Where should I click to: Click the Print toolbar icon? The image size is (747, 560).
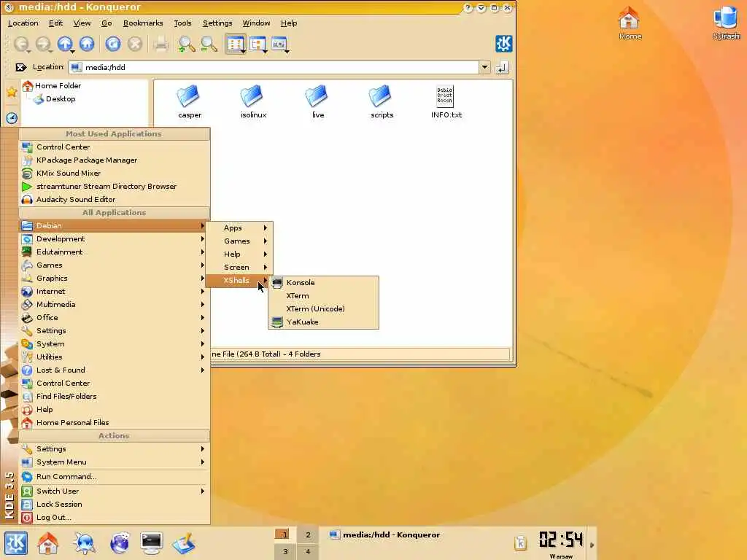pos(160,44)
